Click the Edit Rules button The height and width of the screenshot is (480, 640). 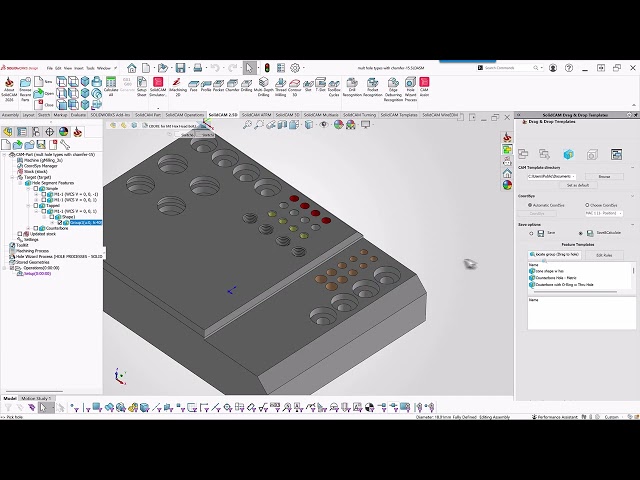point(604,255)
